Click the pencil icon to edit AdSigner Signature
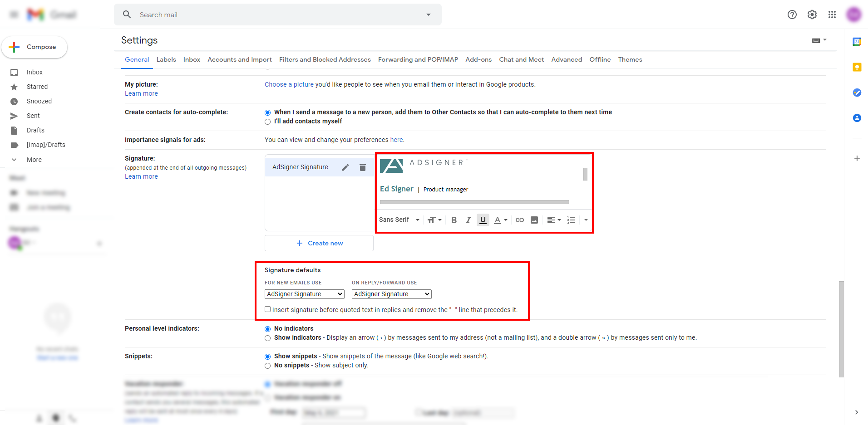This screenshot has height=425, width=868. click(345, 167)
